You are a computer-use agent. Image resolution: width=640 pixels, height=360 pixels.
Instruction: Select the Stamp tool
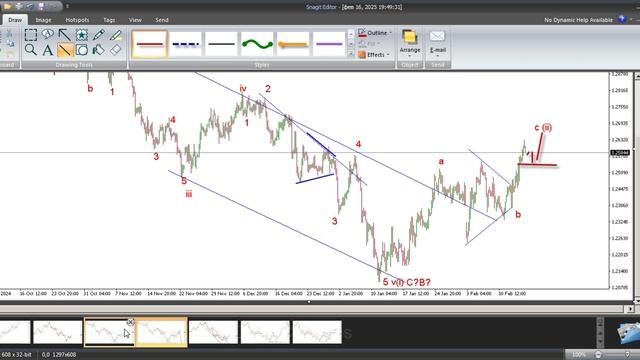coord(82,35)
